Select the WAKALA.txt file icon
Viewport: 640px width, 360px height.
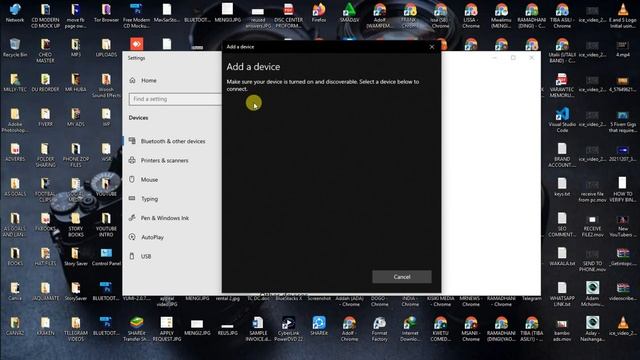[562, 256]
